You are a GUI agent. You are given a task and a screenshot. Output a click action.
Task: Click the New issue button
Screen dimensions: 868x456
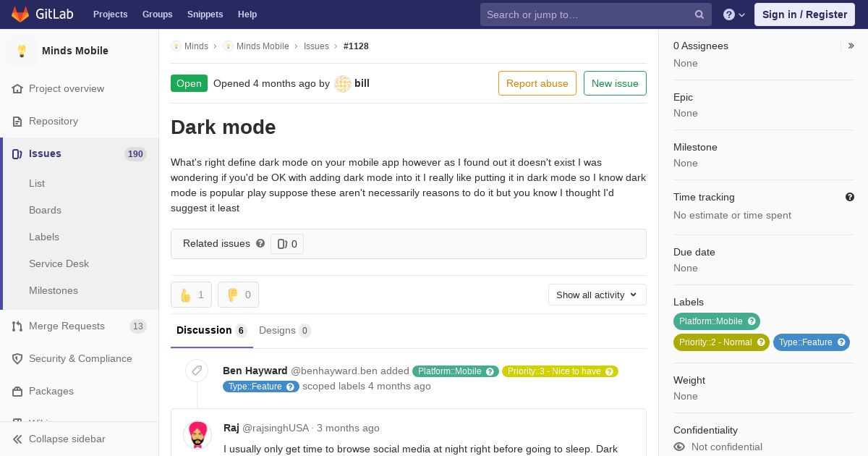(615, 83)
